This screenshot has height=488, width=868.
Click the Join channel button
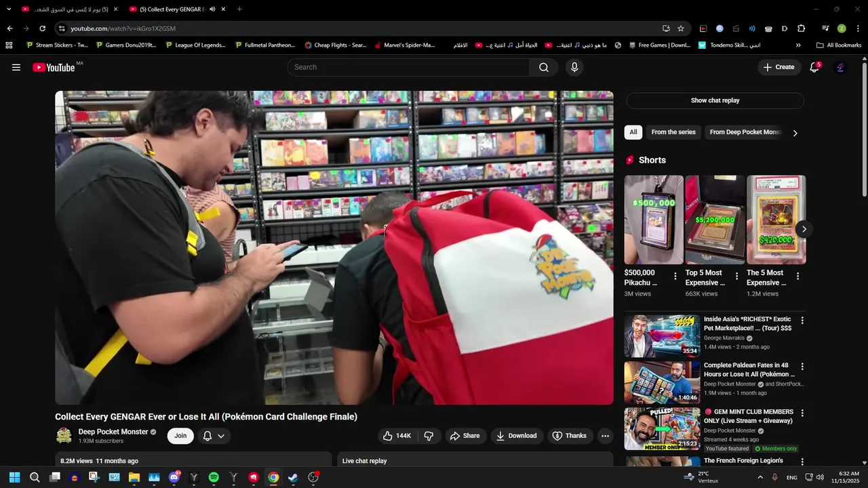coord(180,436)
